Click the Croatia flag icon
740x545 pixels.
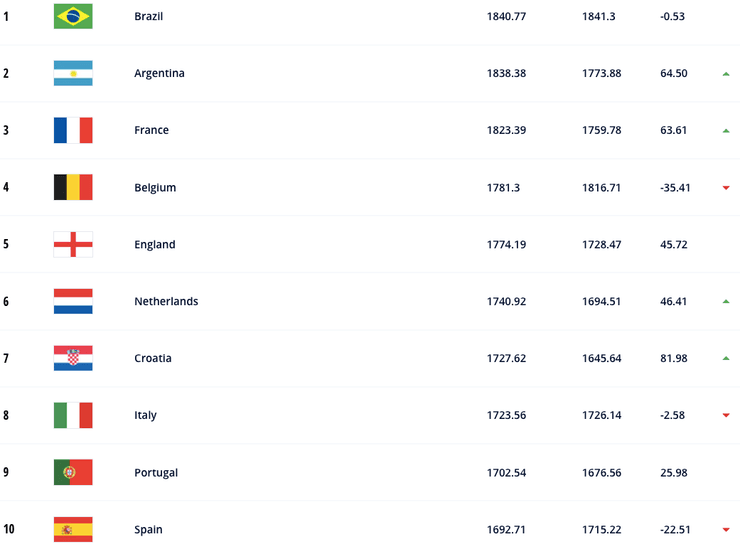[73, 358]
